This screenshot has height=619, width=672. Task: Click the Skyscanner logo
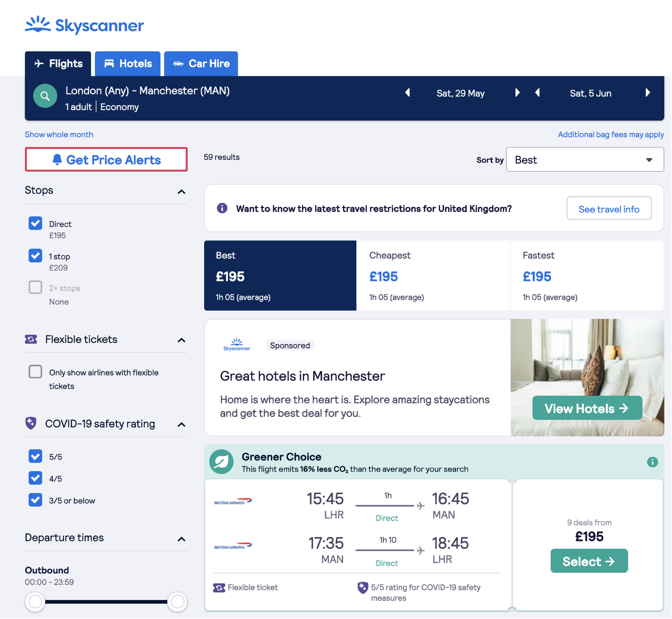click(84, 25)
